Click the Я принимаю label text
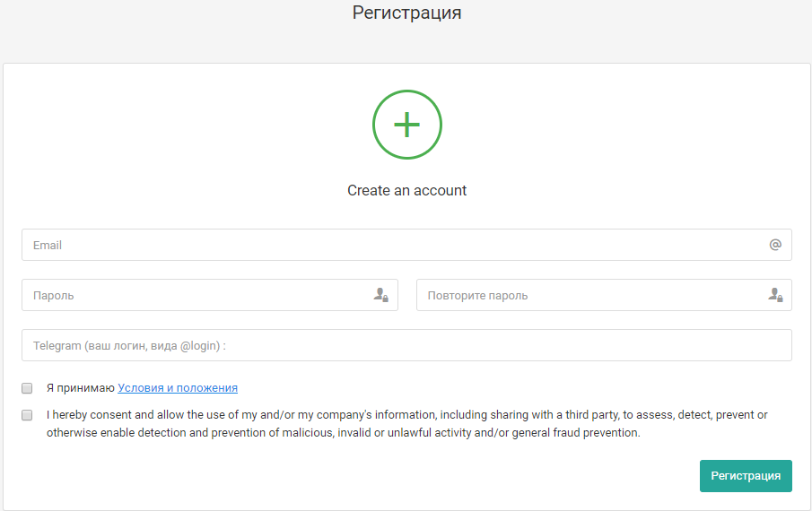Screen dimensions: 812x511 click(81, 388)
